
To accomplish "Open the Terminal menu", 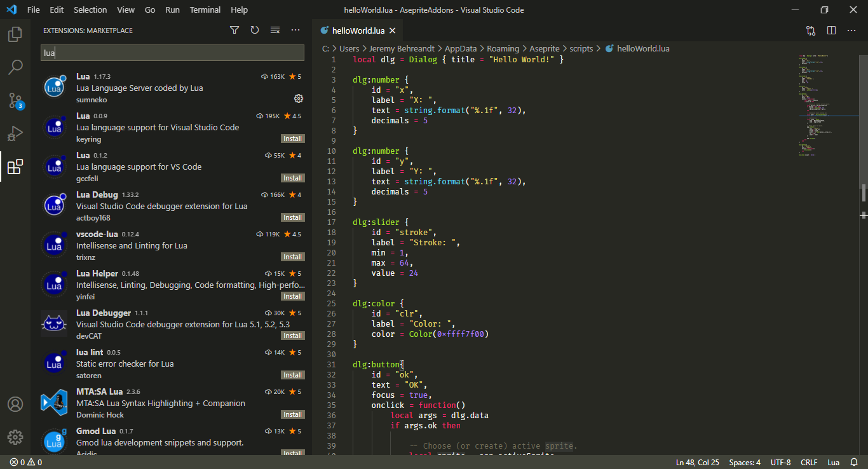I will 205,10.
